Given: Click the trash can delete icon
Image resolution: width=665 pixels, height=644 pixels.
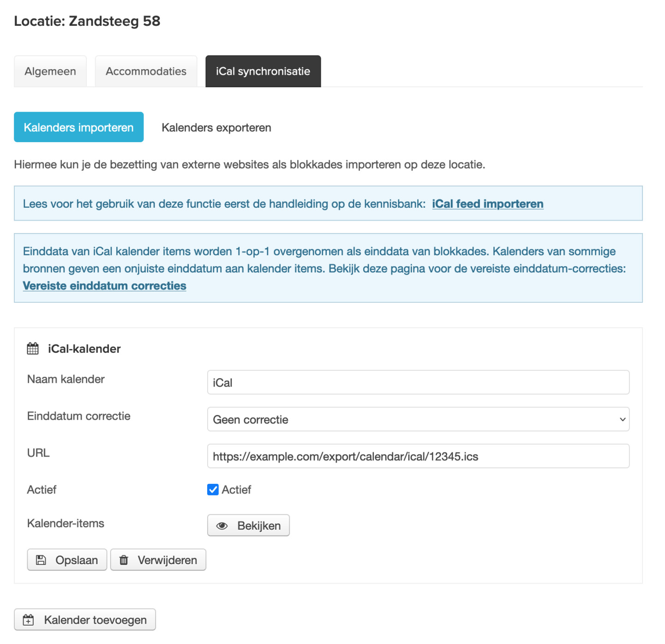Looking at the screenshot, I should click(x=124, y=560).
